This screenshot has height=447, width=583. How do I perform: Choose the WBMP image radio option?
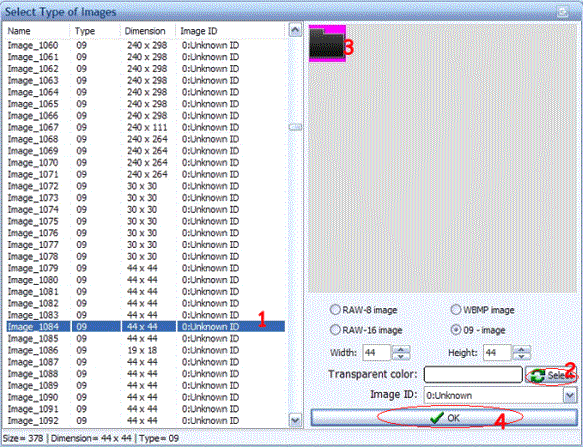(x=456, y=309)
